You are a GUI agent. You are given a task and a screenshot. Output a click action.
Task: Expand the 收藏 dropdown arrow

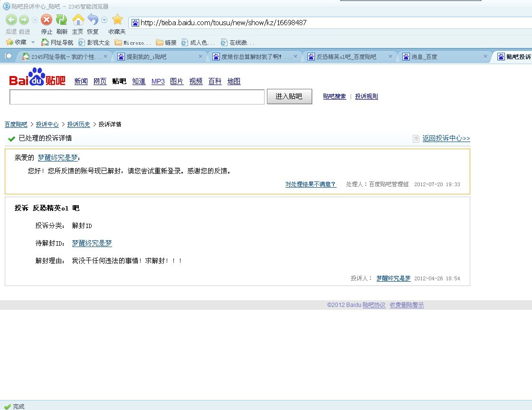pos(33,42)
